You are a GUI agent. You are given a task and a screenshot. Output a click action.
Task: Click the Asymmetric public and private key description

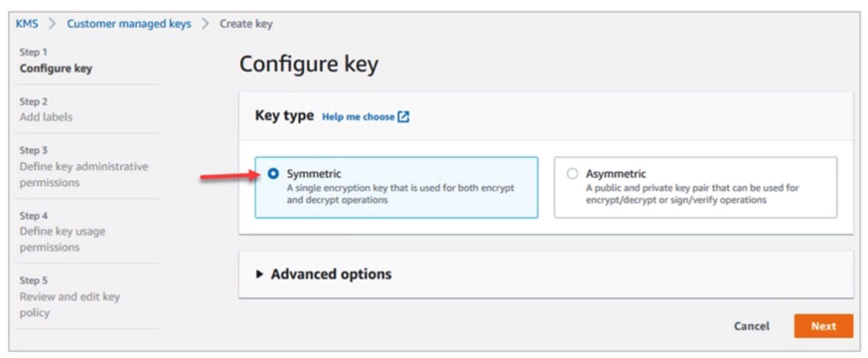pyautogui.click(x=691, y=194)
